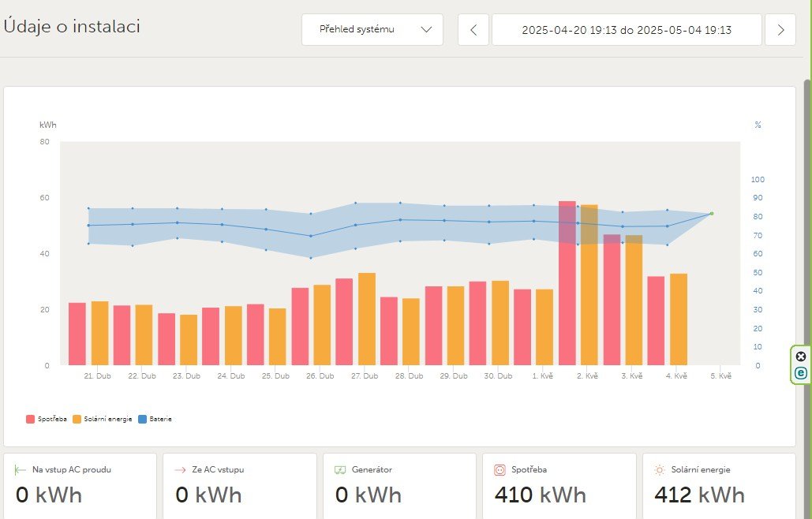Close the side widget with X icon
The image size is (812, 519).
click(801, 357)
